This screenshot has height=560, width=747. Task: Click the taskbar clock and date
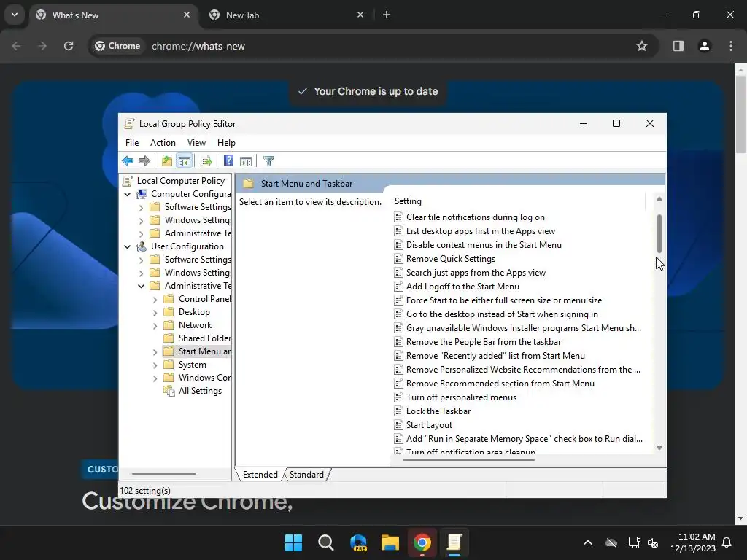click(693, 542)
